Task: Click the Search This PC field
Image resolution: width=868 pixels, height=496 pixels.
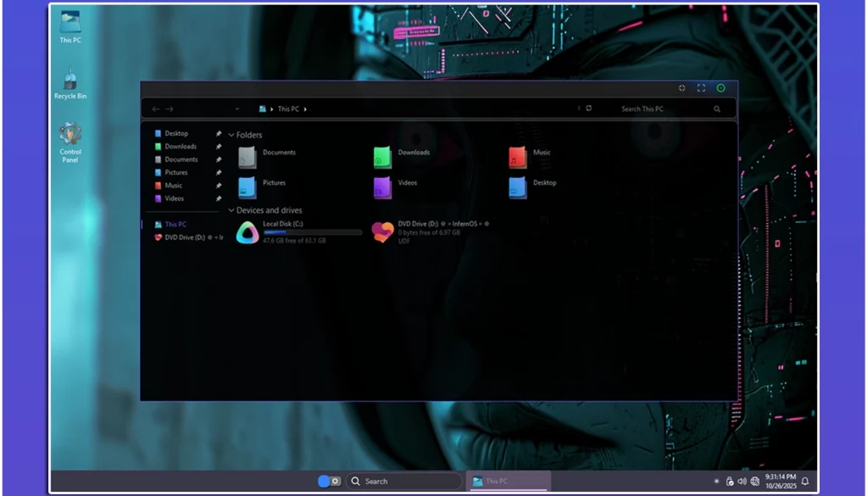Action: click(661, 109)
